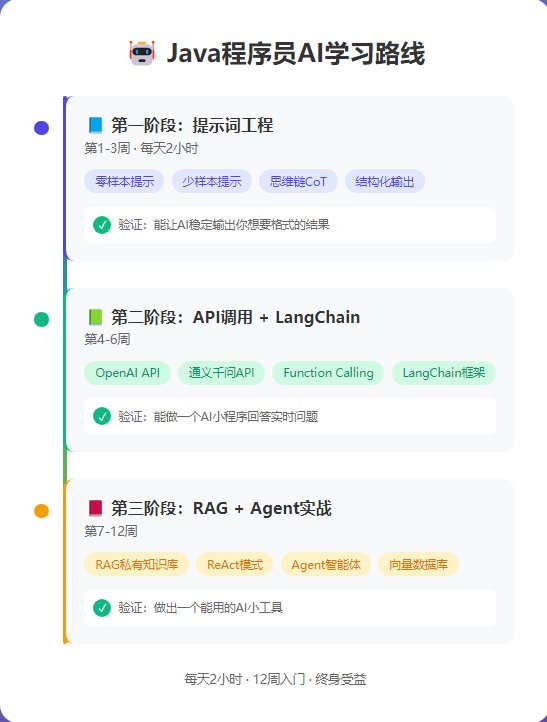
Task: Click the text 验证：做出一个能用的AI小工具
Action: pyautogui.click(x=200, y=608)
